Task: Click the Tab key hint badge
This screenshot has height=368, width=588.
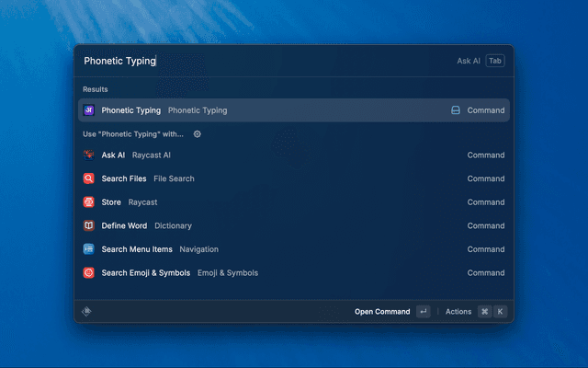Action: tap(495, 61)
